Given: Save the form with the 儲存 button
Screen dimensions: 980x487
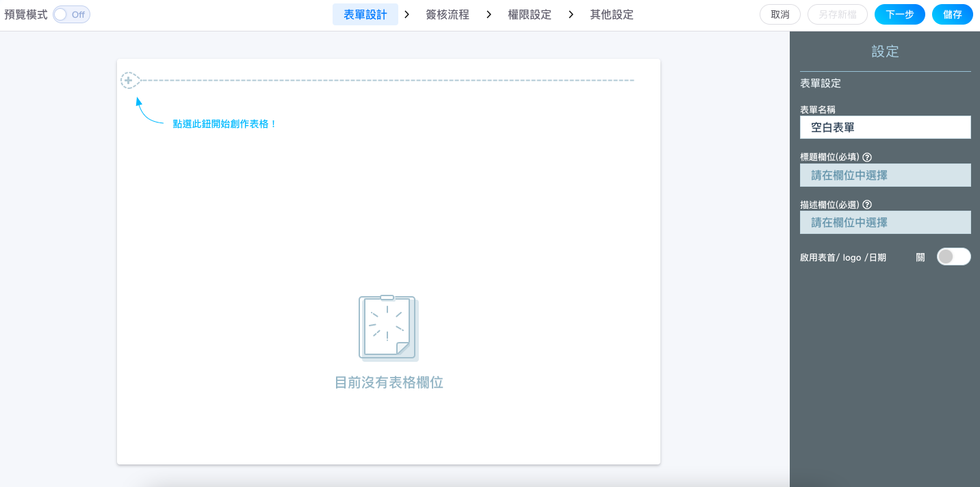Looking at the screenshot, I should [952, 14].
